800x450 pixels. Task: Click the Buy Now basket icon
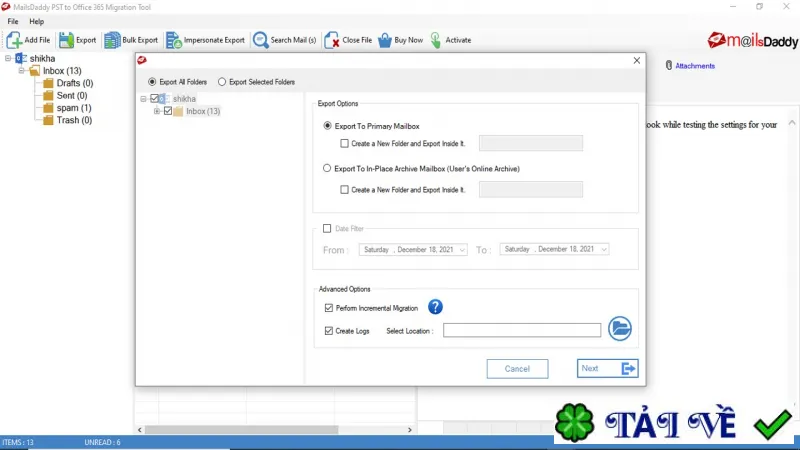[x=385, y=40]
